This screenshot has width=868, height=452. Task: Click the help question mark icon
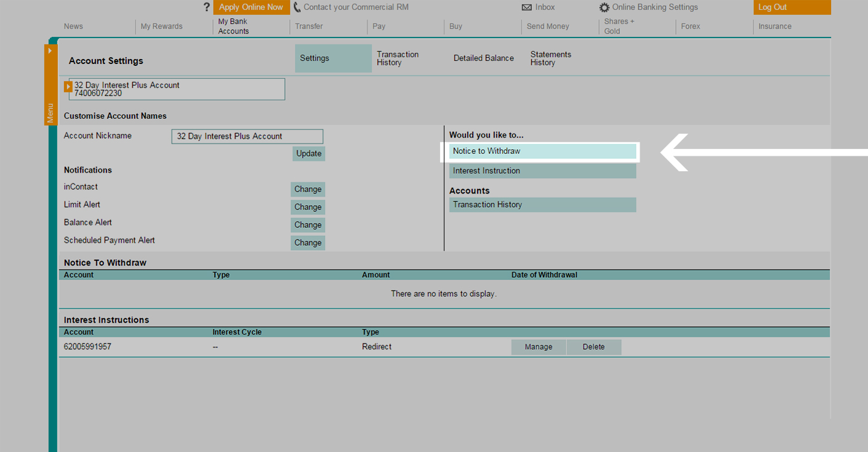(x=207, y=7)
